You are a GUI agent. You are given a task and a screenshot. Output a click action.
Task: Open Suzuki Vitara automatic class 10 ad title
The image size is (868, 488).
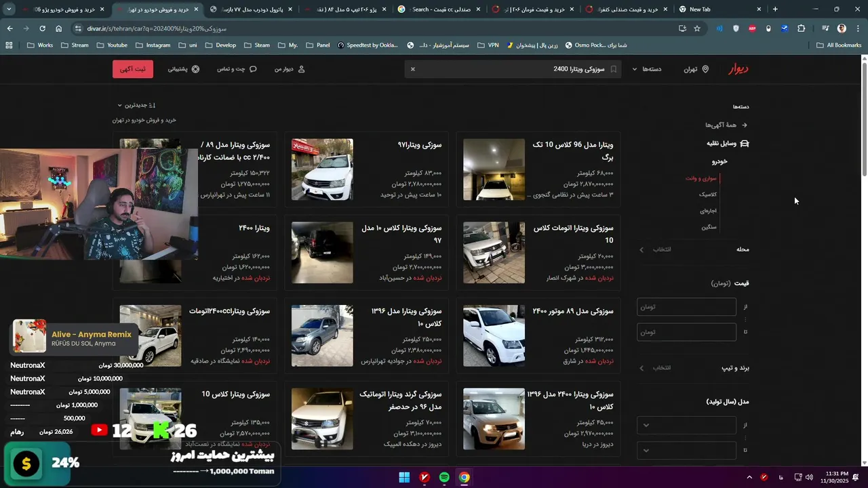point(573,234)
